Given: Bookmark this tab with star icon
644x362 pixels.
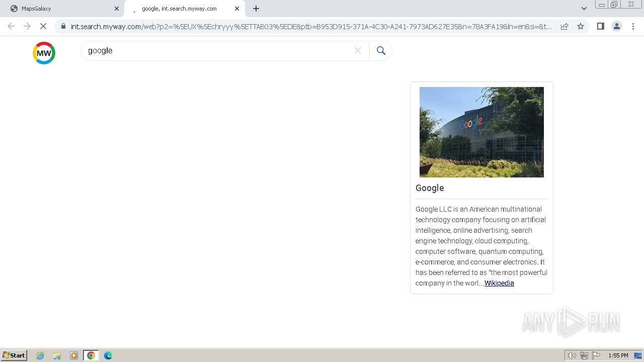Looking at the screenshot, I should point(581,26).
